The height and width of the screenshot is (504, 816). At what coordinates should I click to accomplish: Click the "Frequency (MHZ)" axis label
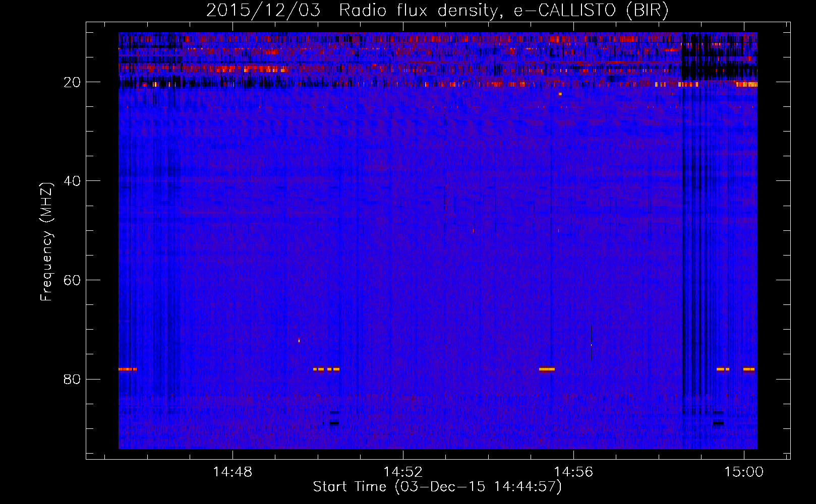[46, 242]
